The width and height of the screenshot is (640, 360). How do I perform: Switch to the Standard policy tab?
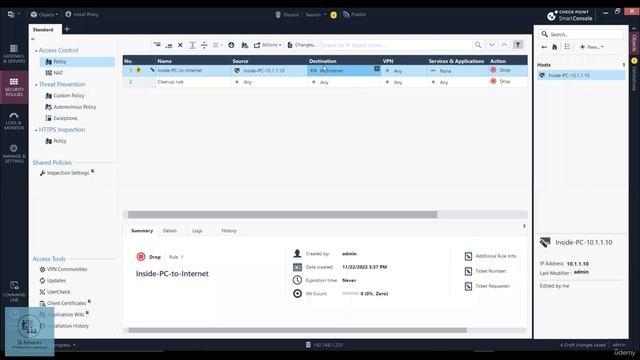pyautogui.click(x=43, y=29)
